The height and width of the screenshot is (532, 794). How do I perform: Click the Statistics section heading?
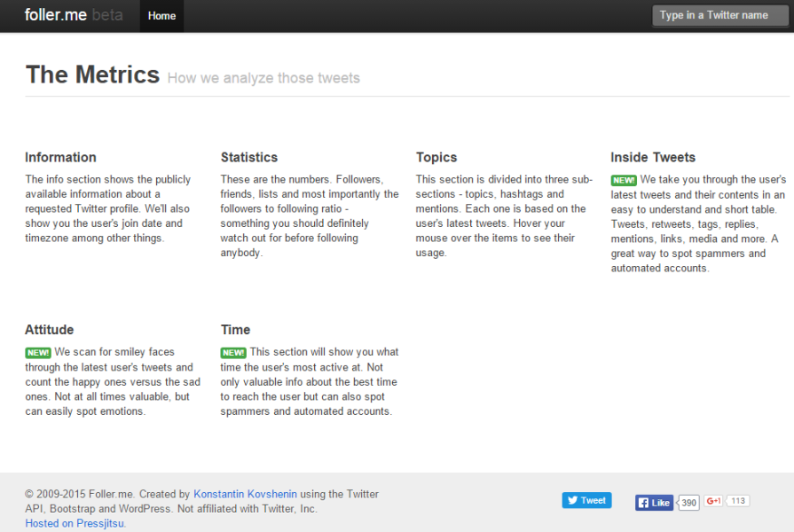(249, 158)
